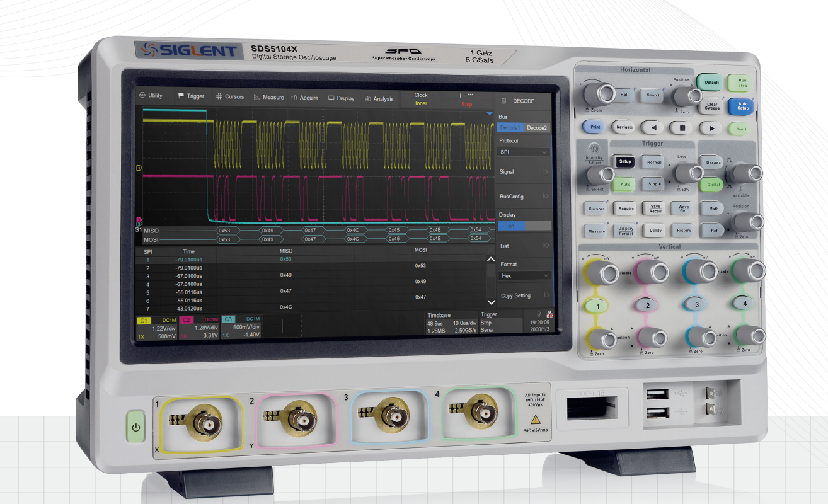Expand the BusConfig submenu

pyautogui.click(x=524, y=197)
